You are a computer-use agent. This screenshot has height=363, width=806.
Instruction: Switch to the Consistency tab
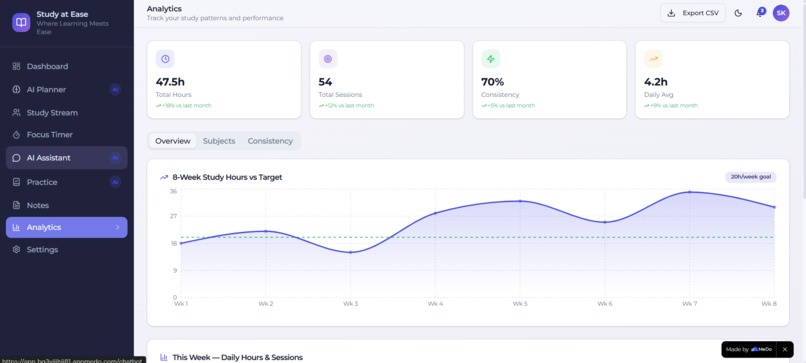[270, 141]
